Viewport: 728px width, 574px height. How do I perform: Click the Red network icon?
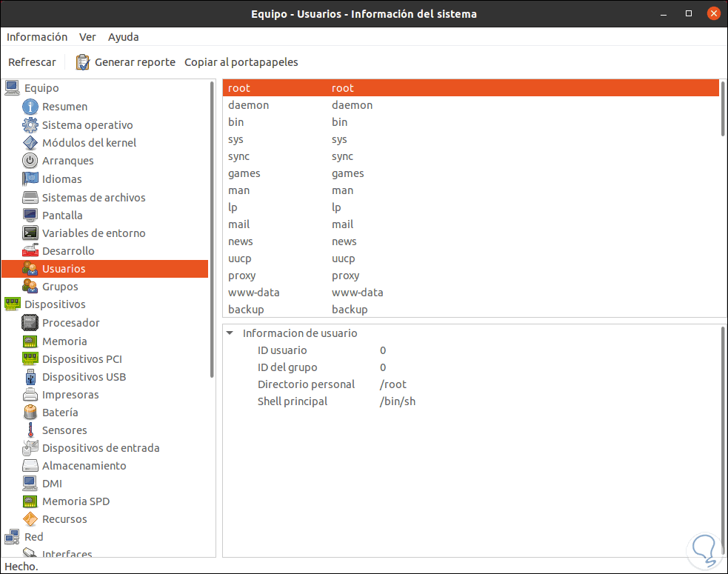click(x=12, y=537)
